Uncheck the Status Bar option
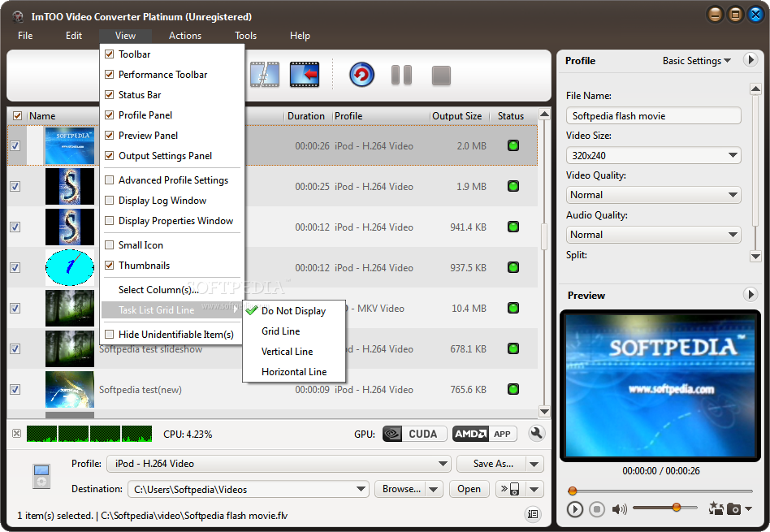 click(x=172, y=95)
